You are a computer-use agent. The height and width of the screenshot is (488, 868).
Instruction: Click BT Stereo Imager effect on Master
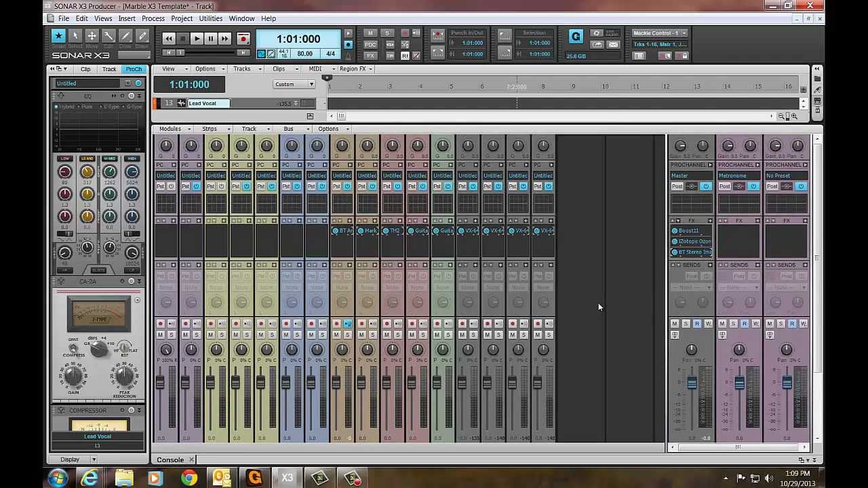691,252
